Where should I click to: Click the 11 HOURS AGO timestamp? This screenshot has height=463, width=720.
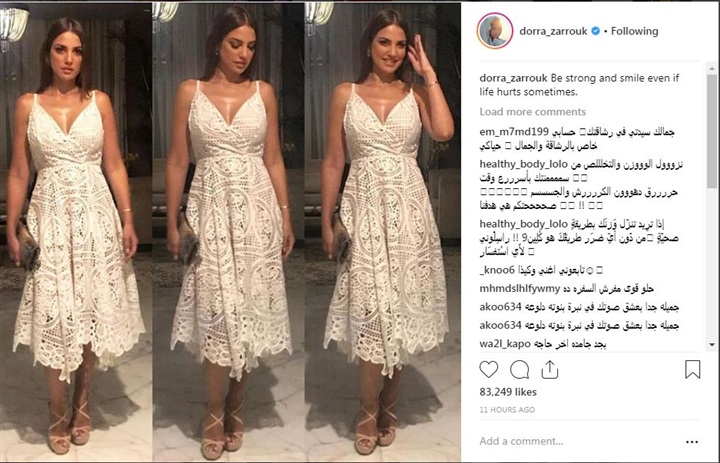[x=507, y=410]
